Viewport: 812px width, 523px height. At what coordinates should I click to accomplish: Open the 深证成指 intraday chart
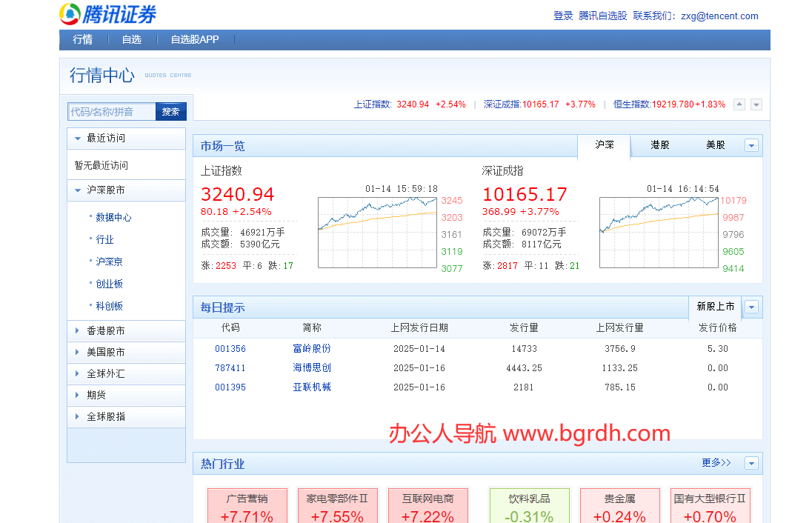point(659,233)
